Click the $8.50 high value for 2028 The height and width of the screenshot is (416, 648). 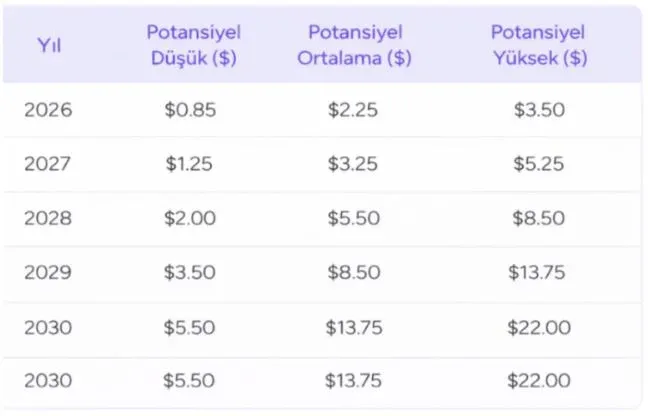pos(540,218)
